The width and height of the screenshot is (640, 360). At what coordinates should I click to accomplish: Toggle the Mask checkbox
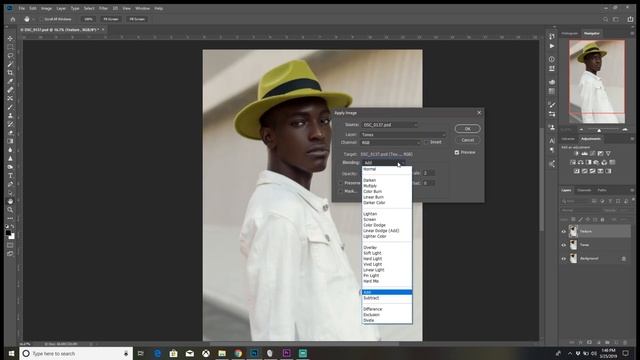point(340,191)
